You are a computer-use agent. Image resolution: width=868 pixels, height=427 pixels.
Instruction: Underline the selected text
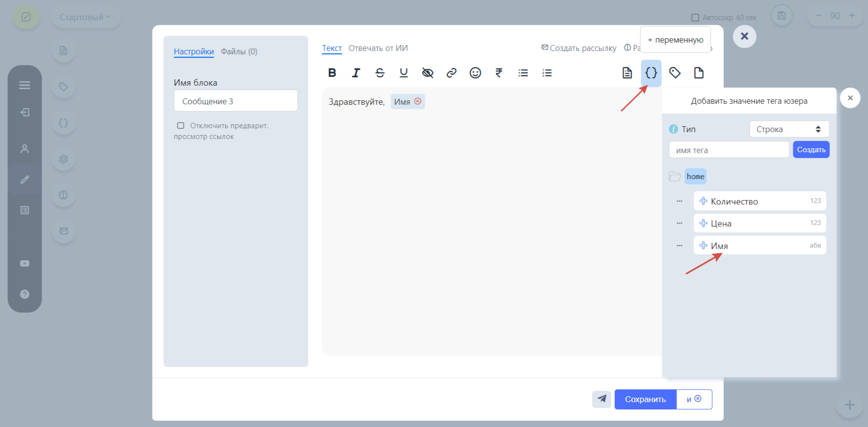click(x=404, y=73)
